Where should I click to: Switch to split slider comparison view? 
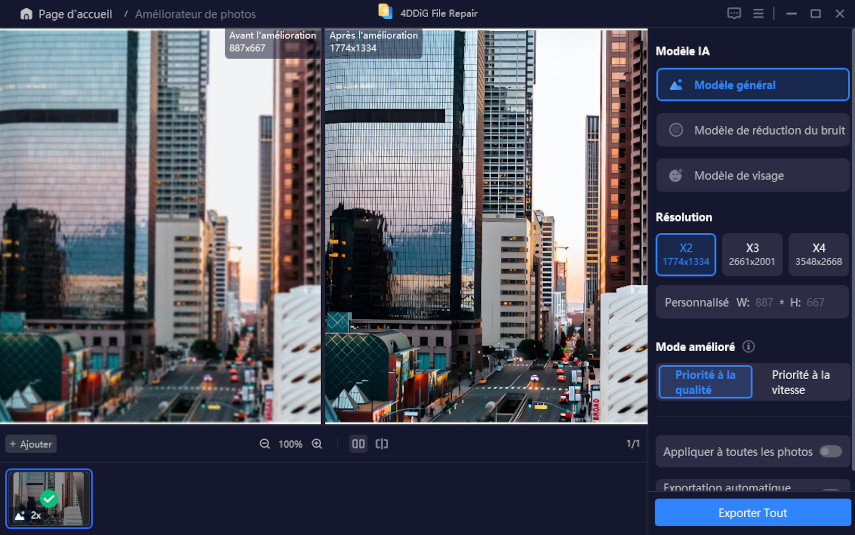382,444
